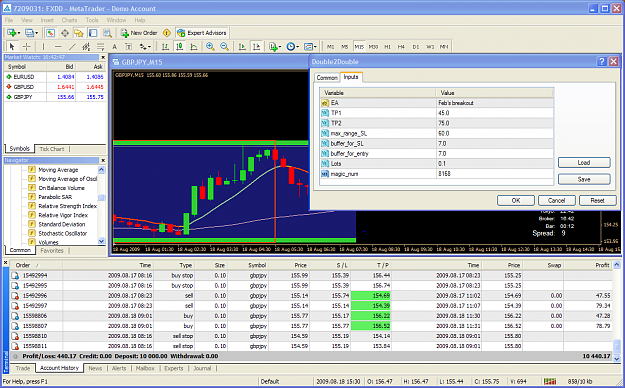This screenshot has height=388, width=625.
Task: Select the M1 timeframe
Action: tap(330, 47)
